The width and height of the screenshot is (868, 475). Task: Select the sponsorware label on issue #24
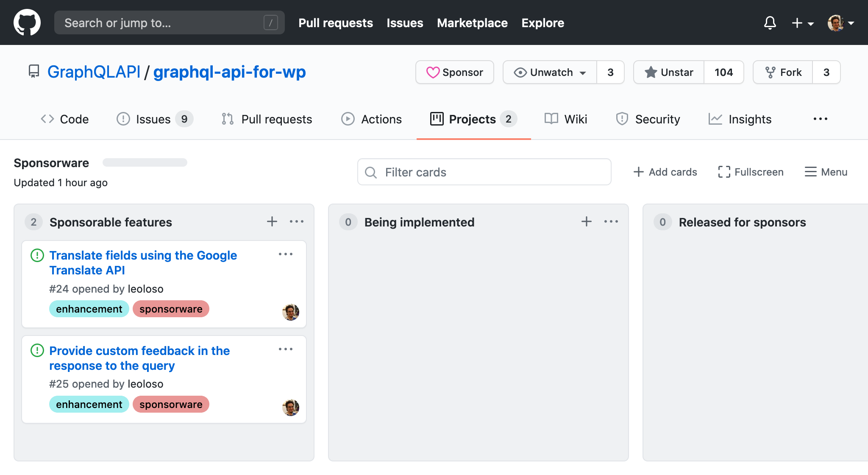coord(171,308)
